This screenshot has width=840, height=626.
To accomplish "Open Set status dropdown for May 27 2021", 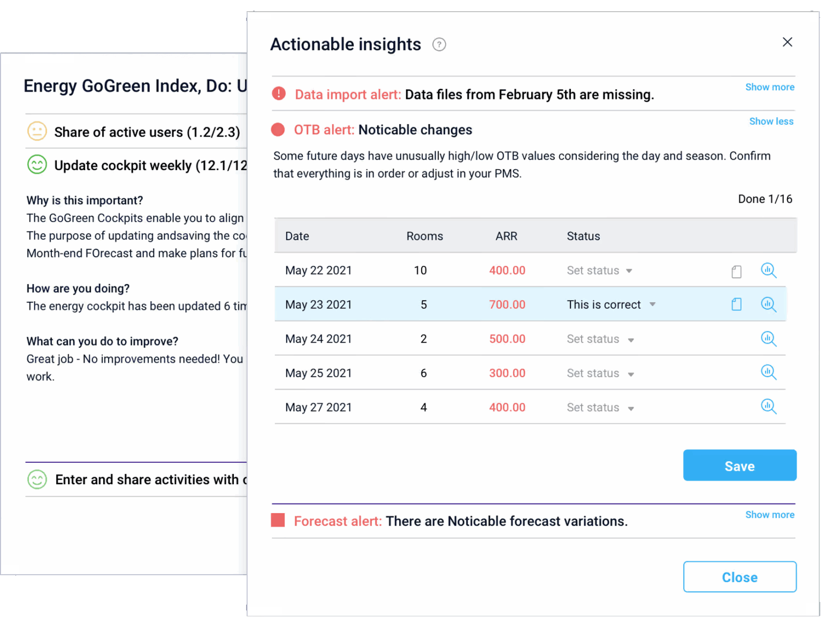I will click(600, 408).
